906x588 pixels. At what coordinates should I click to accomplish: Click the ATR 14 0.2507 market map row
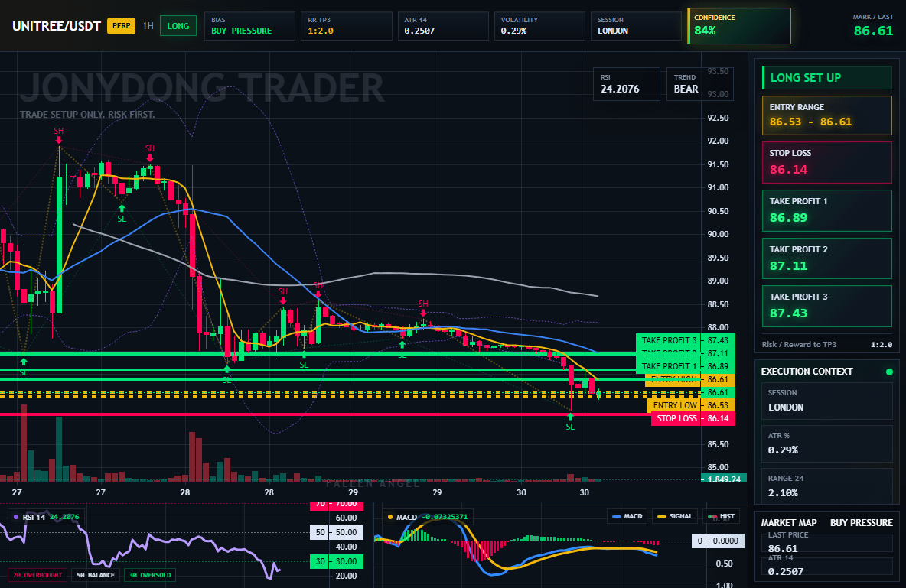(827, 566)
